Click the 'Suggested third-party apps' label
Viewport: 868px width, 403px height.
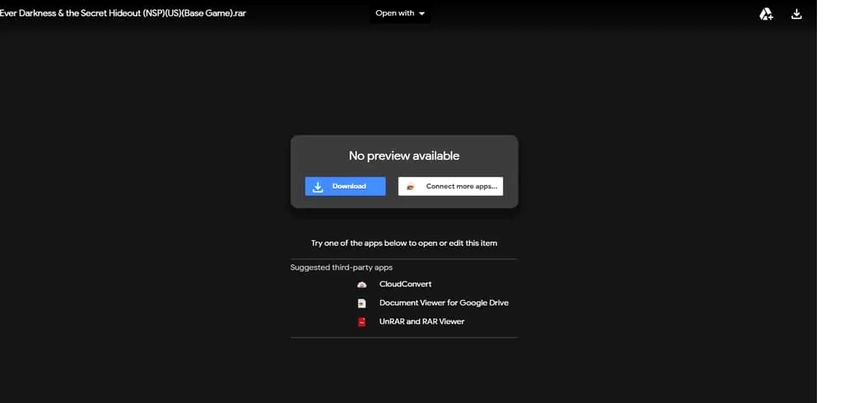(x=341, y=267)
